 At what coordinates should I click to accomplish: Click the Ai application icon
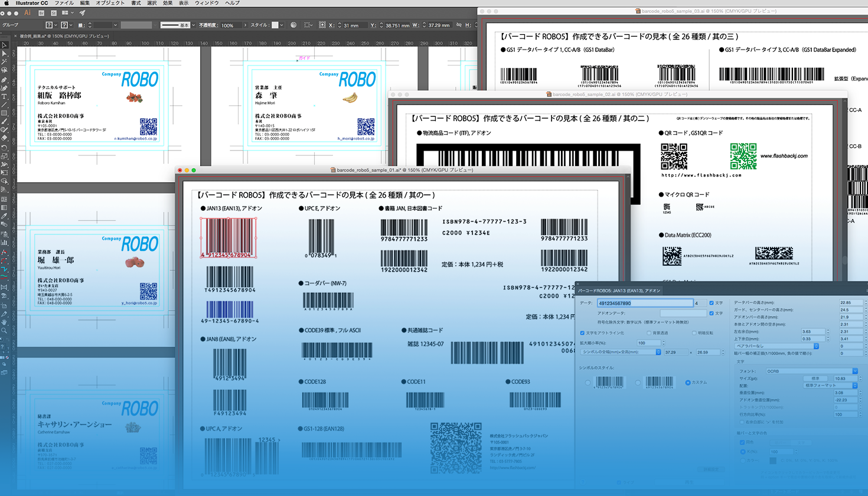pos(27,12)
